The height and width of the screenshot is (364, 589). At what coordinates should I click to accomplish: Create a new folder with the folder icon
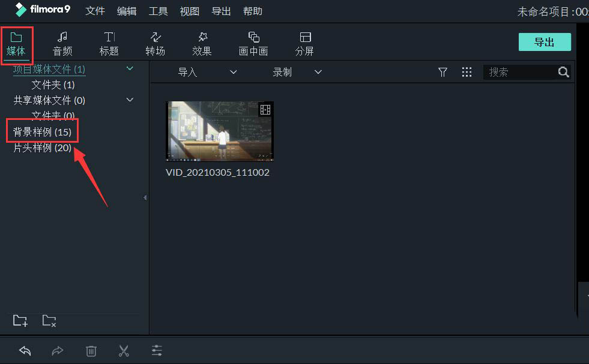coord(20,321)
